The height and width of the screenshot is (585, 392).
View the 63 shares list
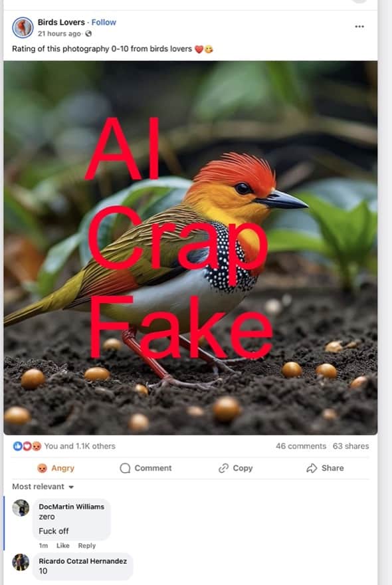tap(351, 446)
